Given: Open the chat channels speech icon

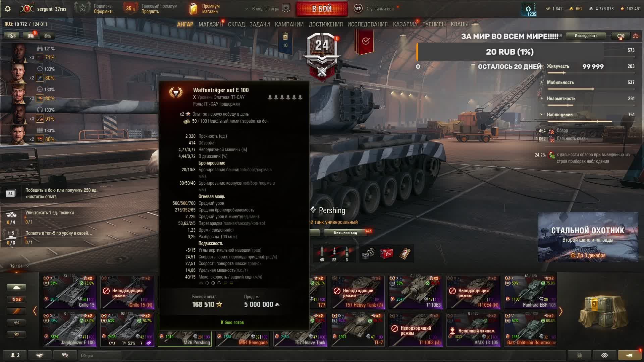Looking at the screenshot, I should [x=65, y=355].
